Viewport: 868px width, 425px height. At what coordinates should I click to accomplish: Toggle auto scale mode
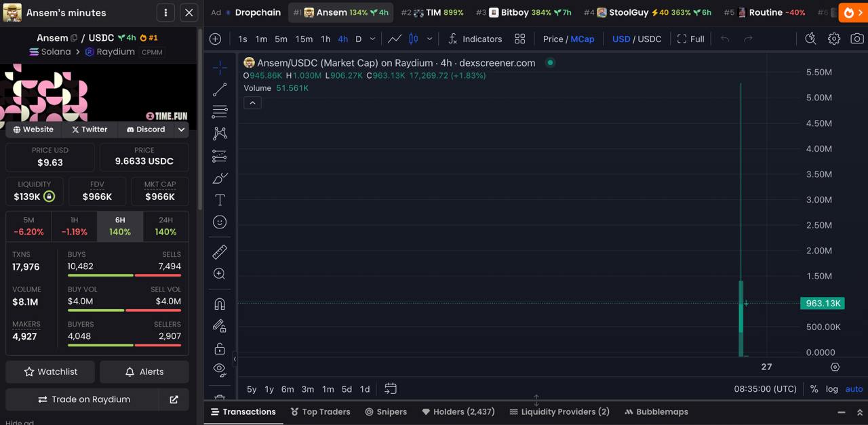point(854,389)
